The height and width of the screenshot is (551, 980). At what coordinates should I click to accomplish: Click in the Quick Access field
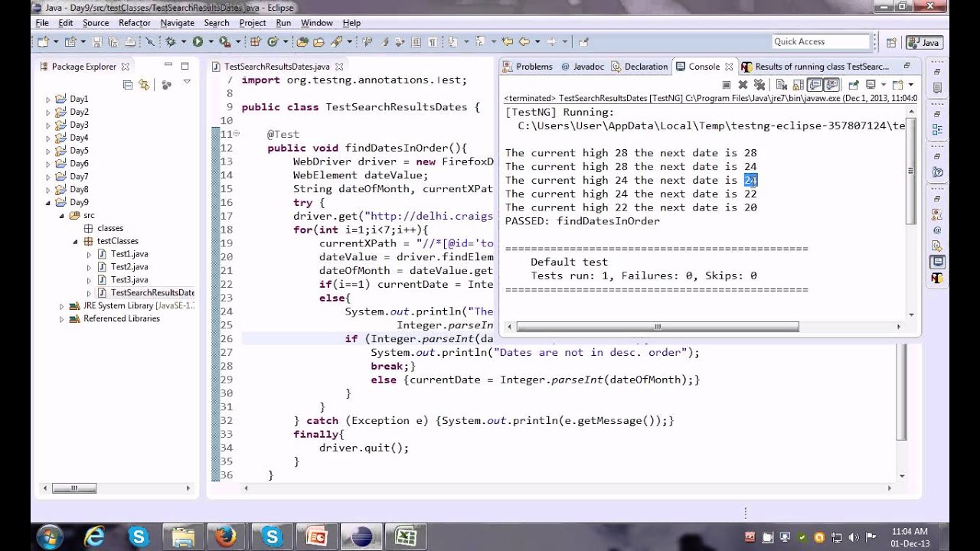(820, 42)
